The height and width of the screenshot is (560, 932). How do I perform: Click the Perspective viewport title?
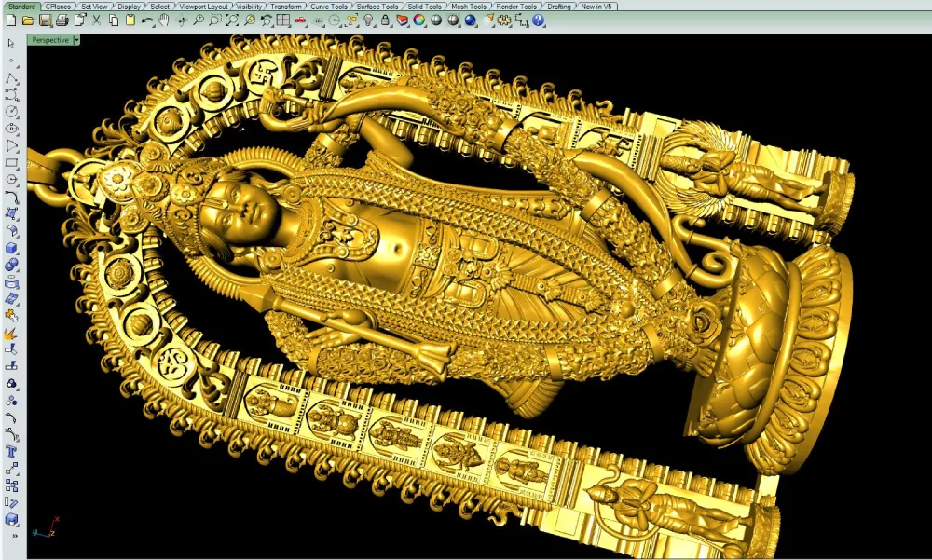pyautogui.click(x=50, y=40)
